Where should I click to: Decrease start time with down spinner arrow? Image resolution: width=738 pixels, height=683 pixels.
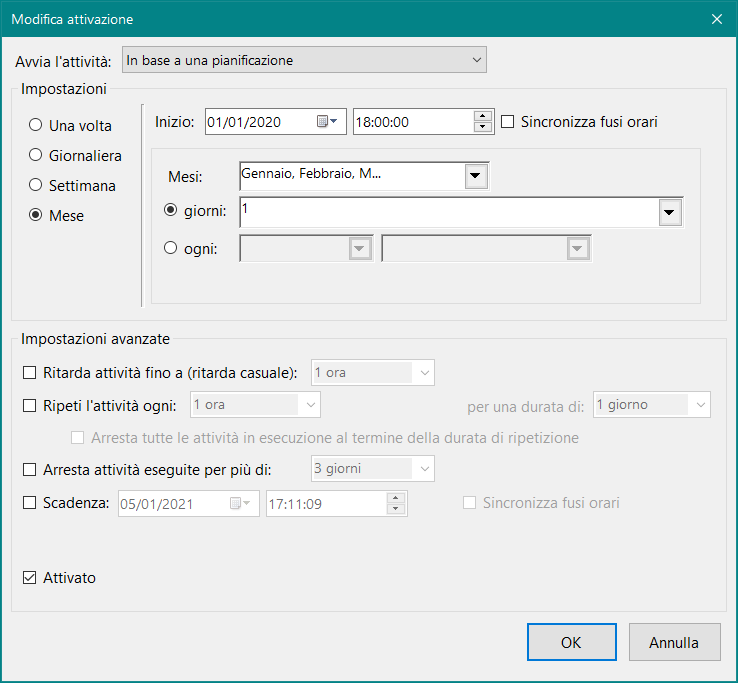pos(482,127)
